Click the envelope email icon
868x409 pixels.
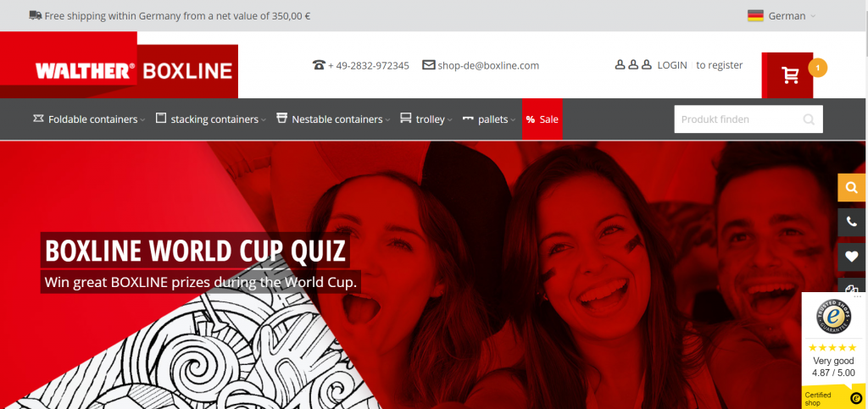pyautogui.click(x=428, y=65)
